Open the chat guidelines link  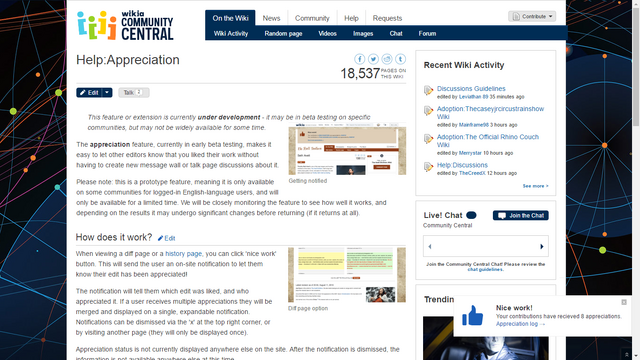(485, 269)
